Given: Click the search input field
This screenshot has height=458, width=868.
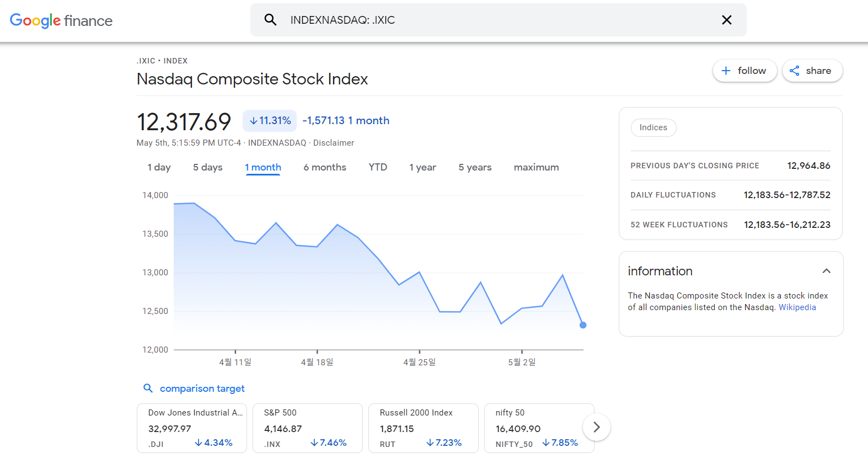Looking at the screenshot, I should click(x=499, y=20).
